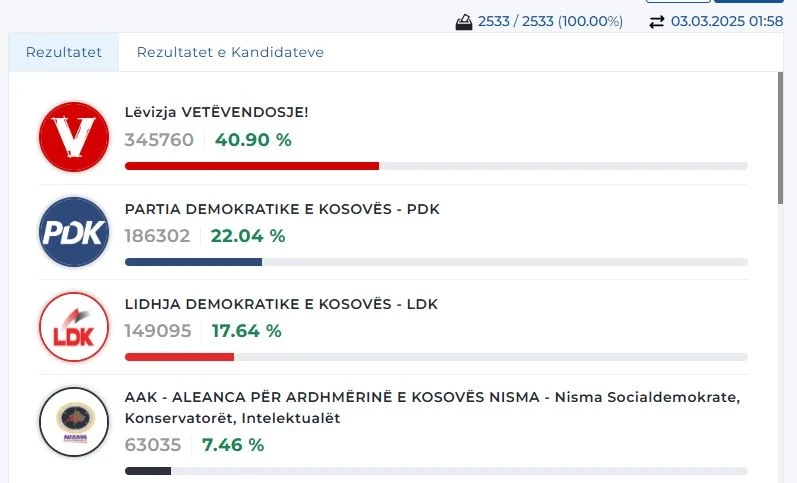Click LDK's red progress bar
The height and width of the screenshot is (483, 797).
coord(179,357)
